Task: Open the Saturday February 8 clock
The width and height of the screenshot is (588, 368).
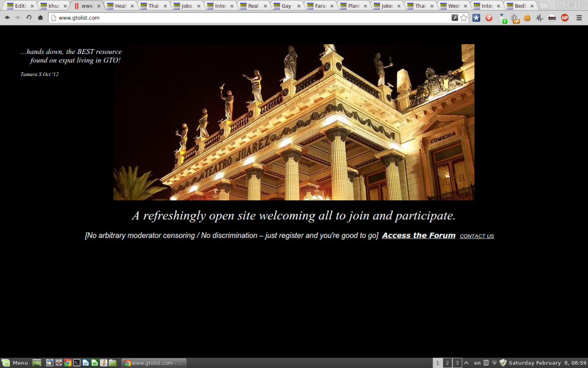Action: (x=547, y=363)
